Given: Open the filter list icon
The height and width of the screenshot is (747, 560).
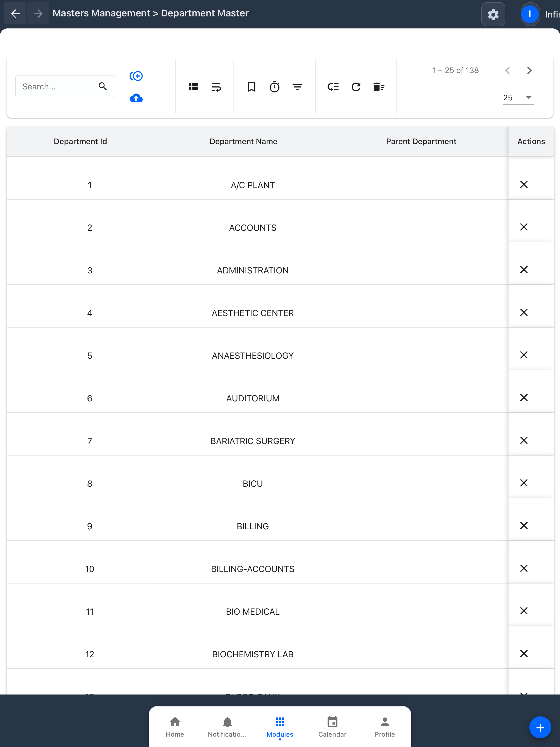Looking at the screenshot, I should (297, 87).
